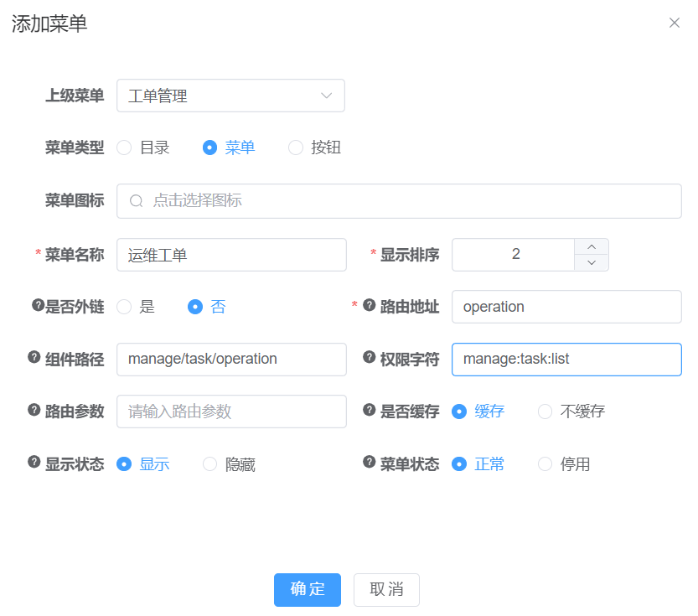Click help icon beside 路由地址 label

tap(370, 306)
